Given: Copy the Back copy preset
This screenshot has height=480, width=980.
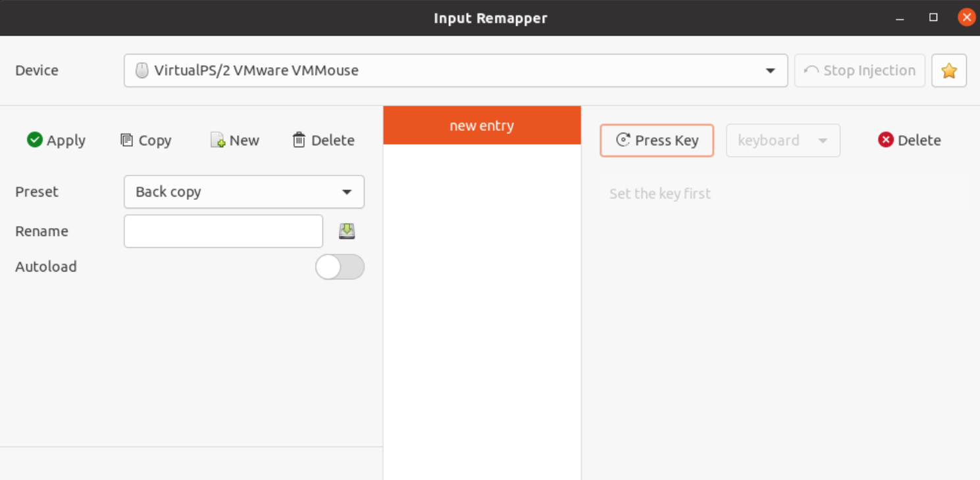Looking at the screenshot, I should [x=146, y=140].
